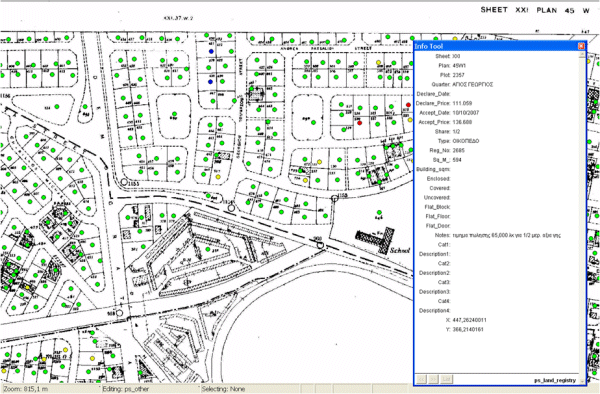Viewport: 600px width, 394px height.
Task: Click the Share value '1/2'
Action: tap(457, 132)
